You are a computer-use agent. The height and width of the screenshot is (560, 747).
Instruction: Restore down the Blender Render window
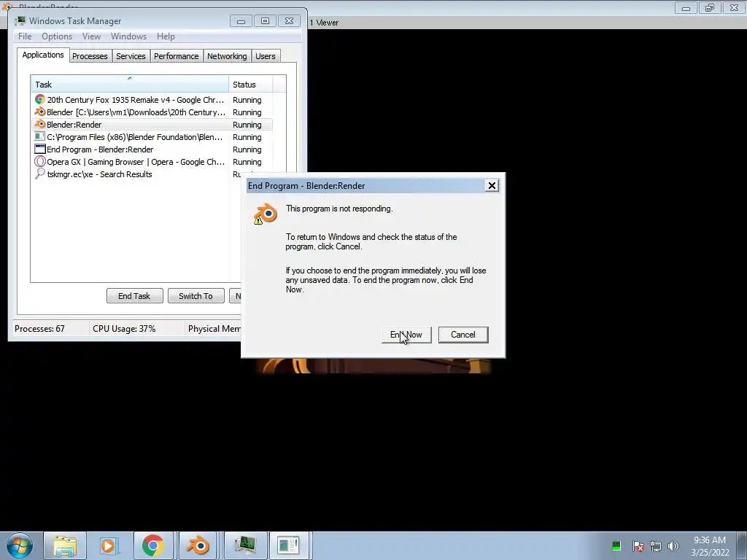tap(709, 7)
